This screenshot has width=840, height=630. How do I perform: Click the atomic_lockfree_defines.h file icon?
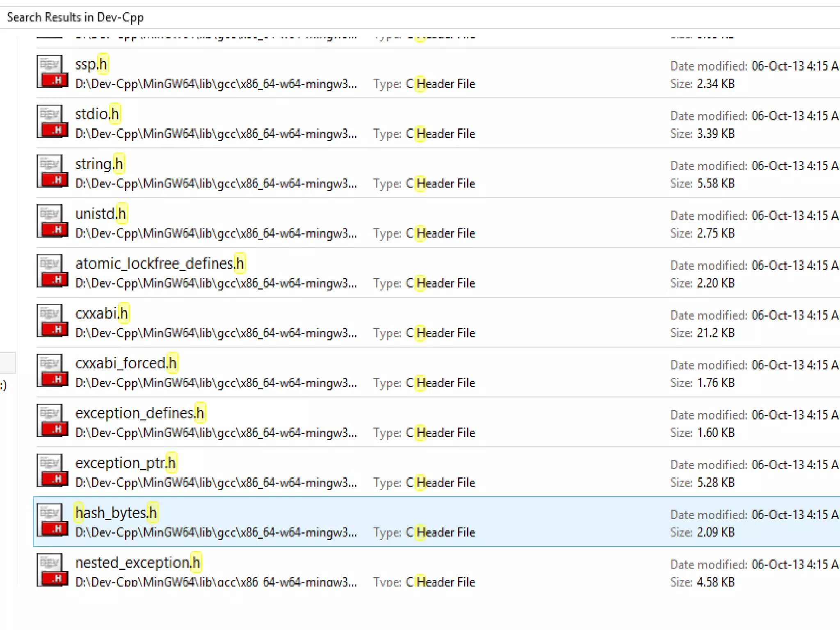coord(52,271)
